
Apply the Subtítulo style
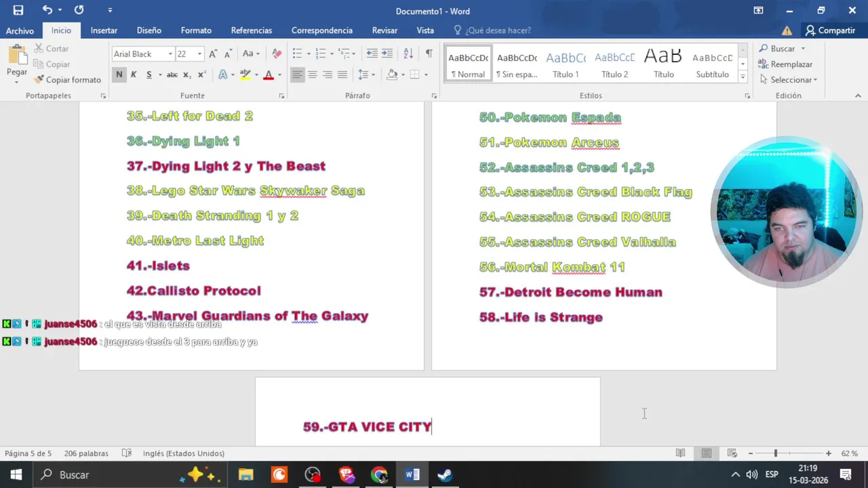[712, 64]
